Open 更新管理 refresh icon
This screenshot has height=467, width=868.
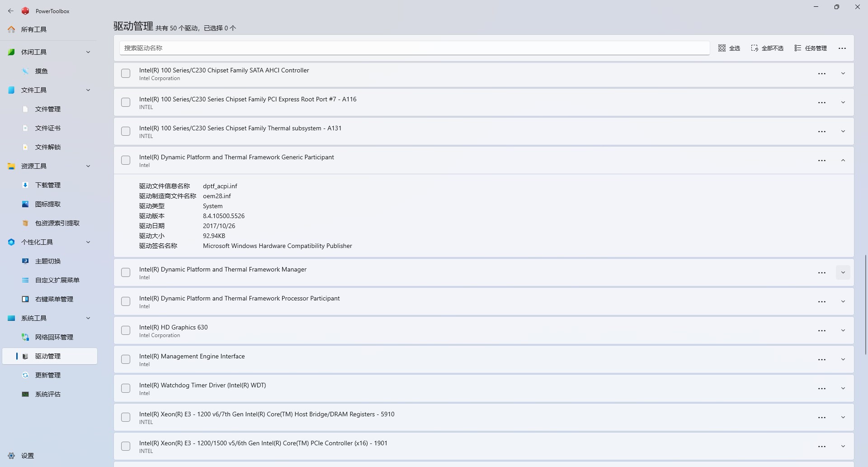[25, 375]
